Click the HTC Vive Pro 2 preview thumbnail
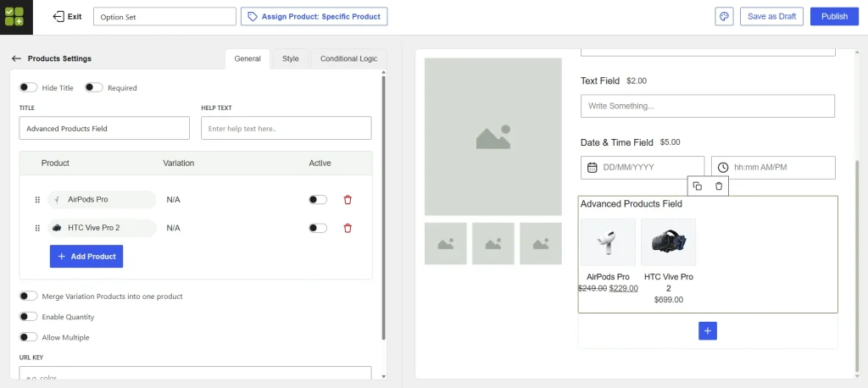The image size is (868, 388). (668, 242)
